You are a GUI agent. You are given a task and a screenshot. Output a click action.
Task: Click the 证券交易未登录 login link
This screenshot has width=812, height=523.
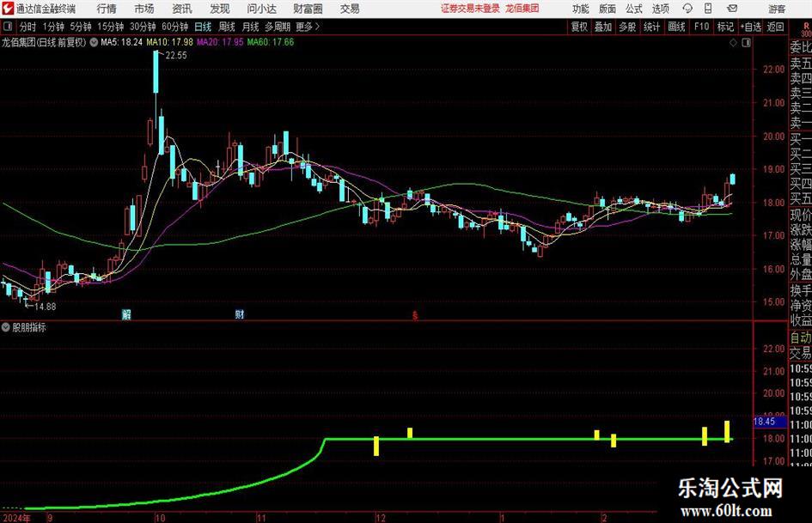pos(471,9)
